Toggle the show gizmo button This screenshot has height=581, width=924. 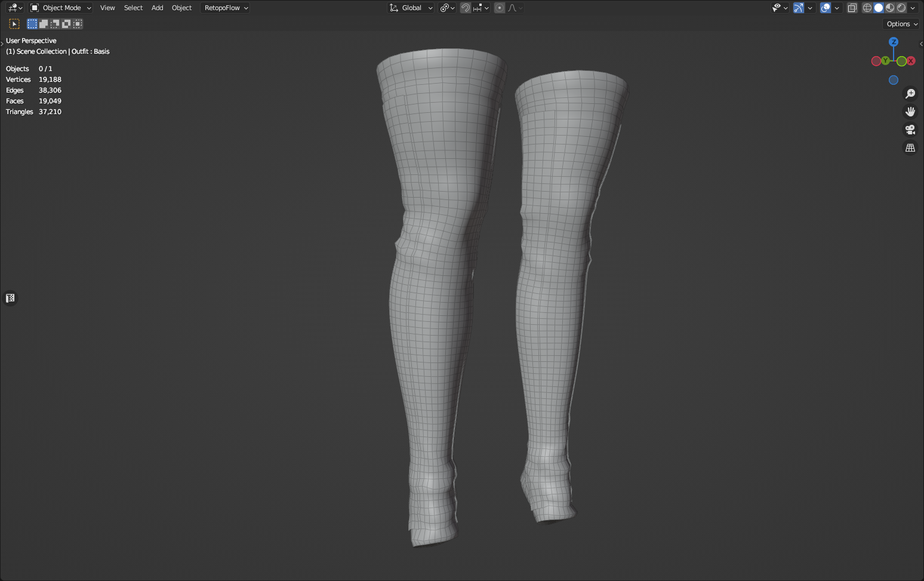799,8
